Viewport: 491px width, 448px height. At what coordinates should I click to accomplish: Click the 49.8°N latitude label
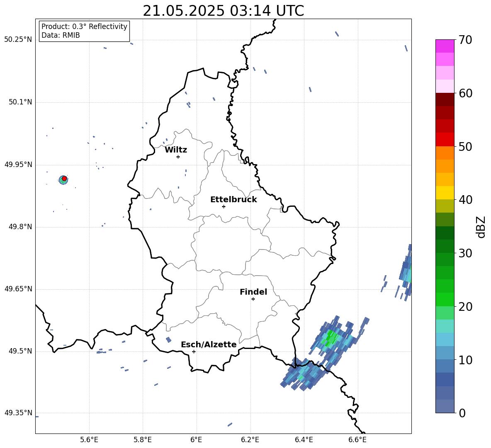20,227
